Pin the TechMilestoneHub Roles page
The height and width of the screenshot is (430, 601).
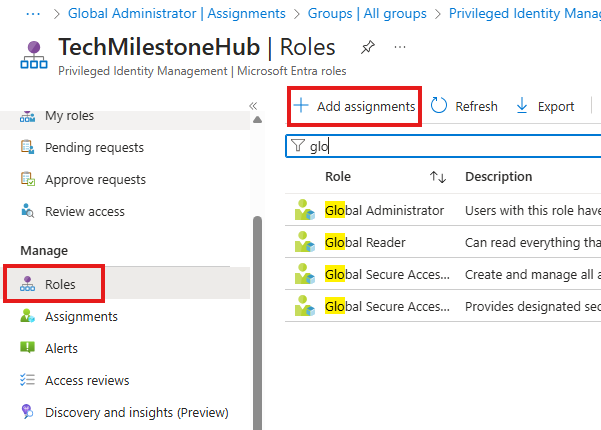(368, 48)
